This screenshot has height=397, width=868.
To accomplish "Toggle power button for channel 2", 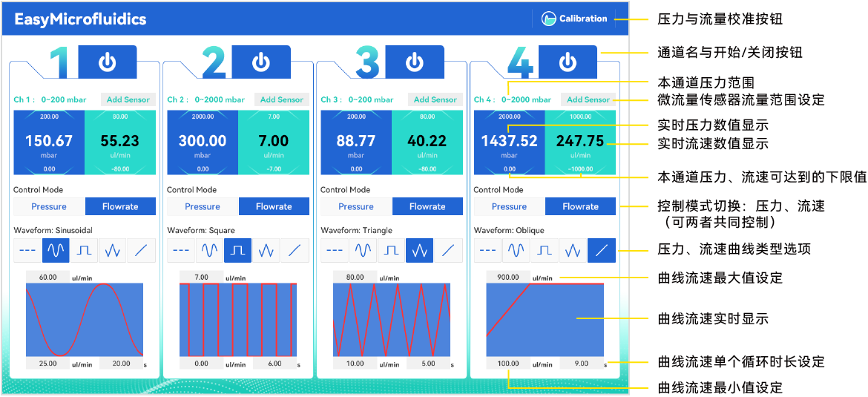I will (x=260, y=62).
